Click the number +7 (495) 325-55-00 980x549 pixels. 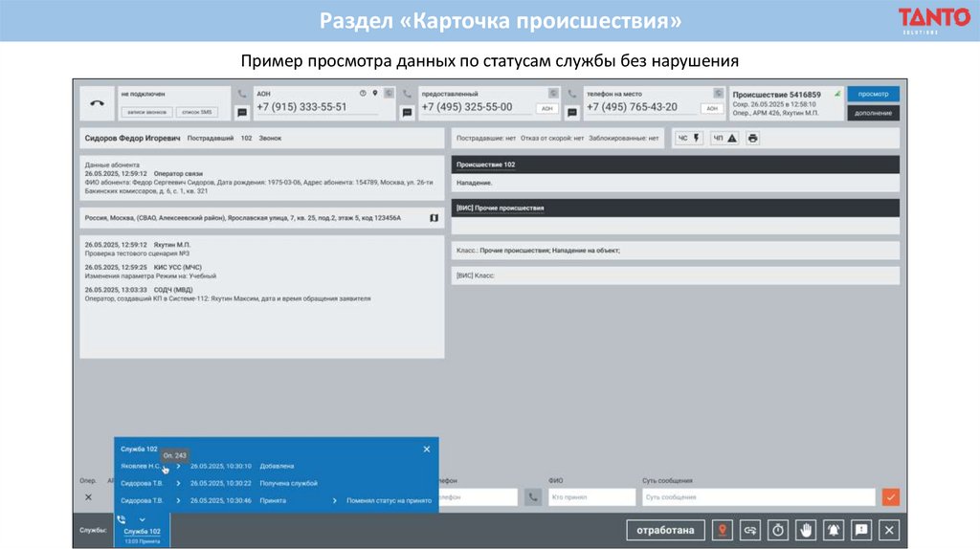467,107
